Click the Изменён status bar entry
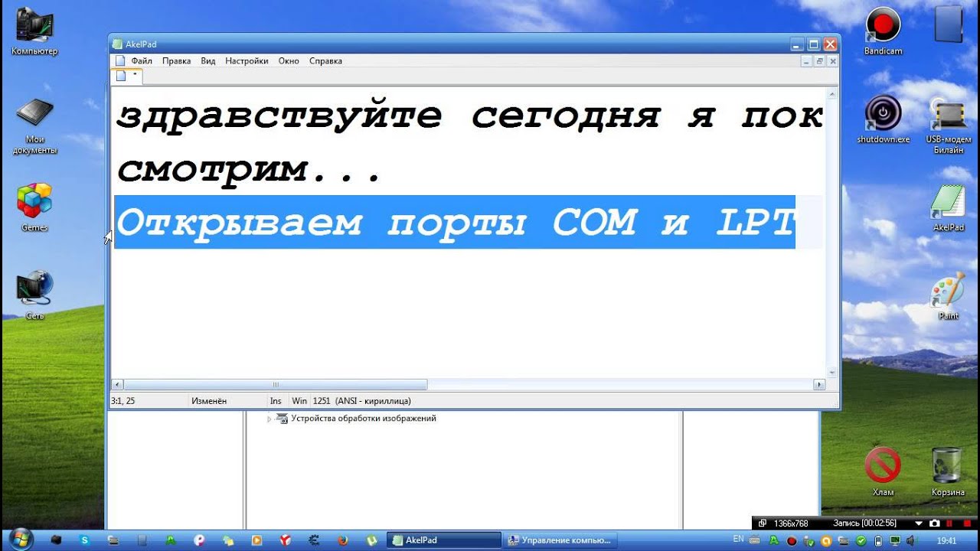 tap(209, 401)
